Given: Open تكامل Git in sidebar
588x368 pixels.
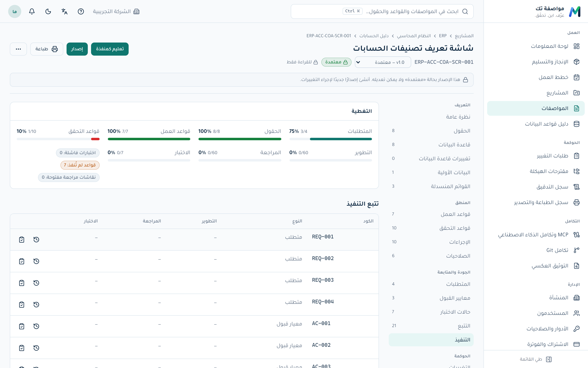Looking at the screenshot, I should tap(536, 250).
